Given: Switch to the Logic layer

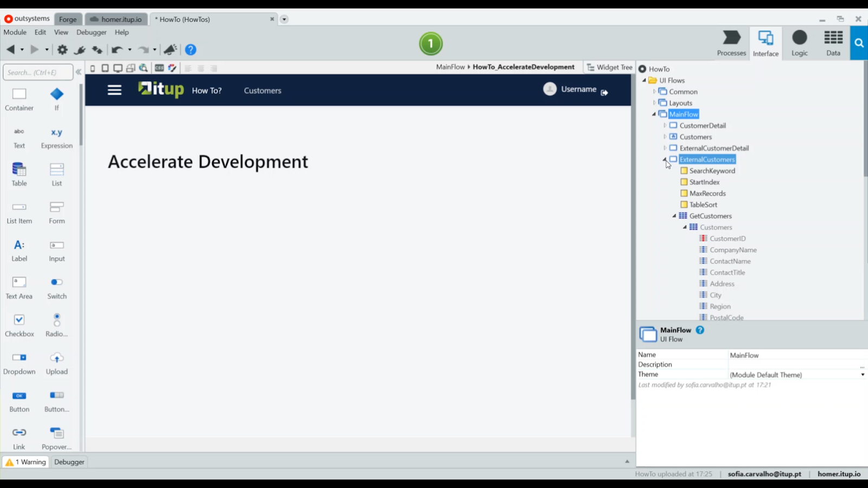Looking at the screenshot, I should pyautogui.click(x=800, y=43).
